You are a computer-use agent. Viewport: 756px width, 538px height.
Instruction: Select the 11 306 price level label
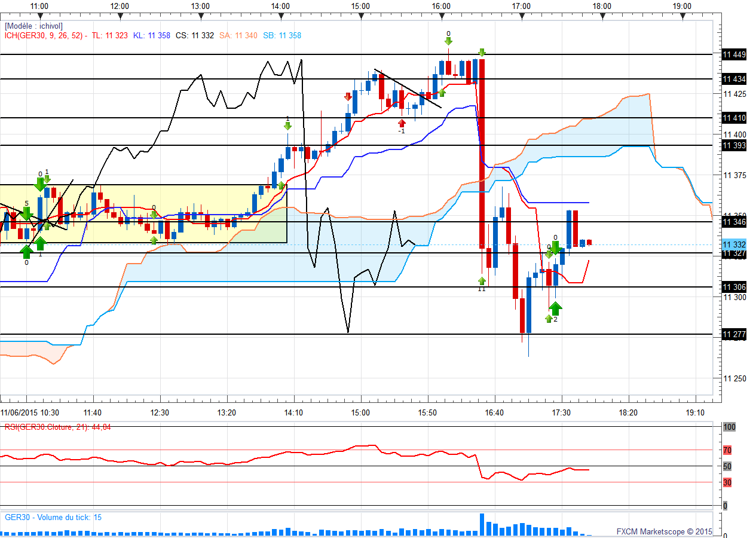(734, 287)
